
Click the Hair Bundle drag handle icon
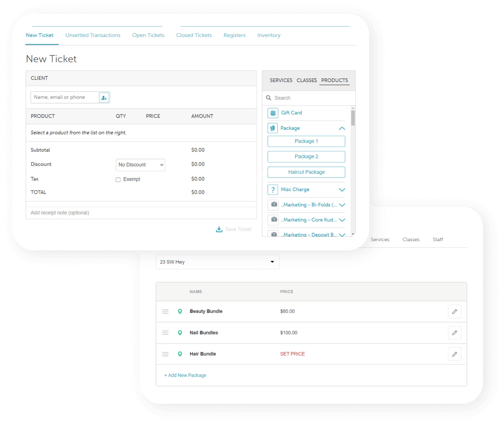click(x=165, y=354)
